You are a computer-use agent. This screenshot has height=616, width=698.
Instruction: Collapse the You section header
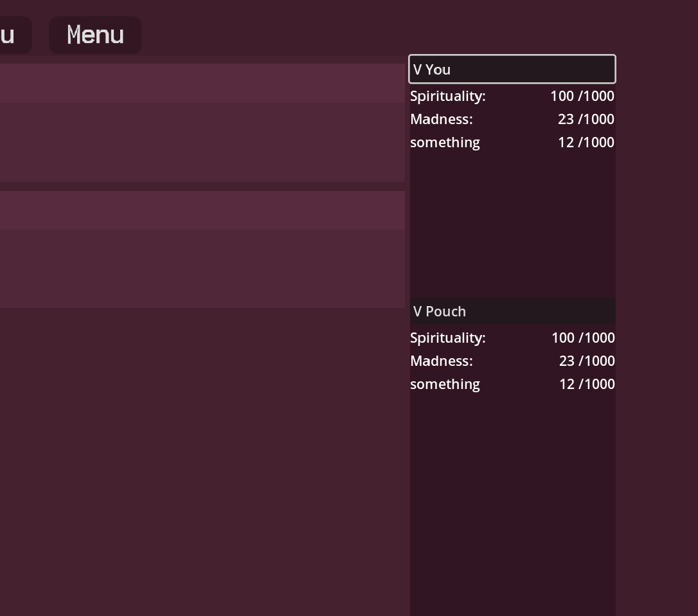512,69
